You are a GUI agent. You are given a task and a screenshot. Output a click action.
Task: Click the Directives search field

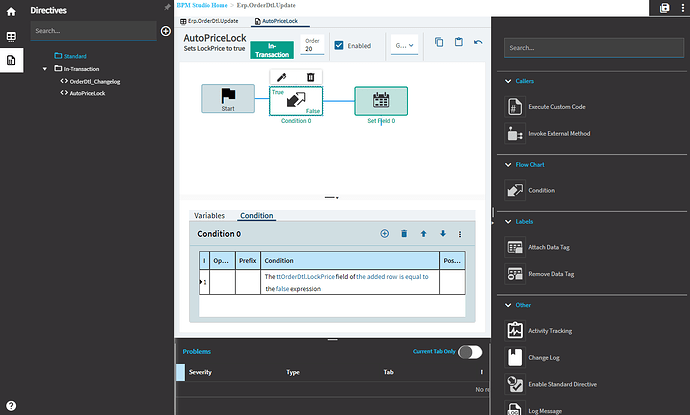(x=93, y=31)
